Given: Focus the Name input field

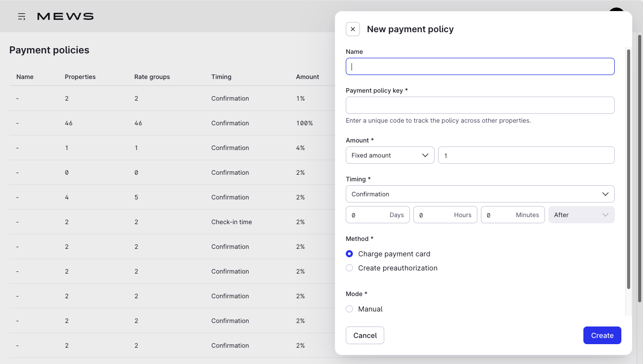Looking at the screenshot, I should (x=480, y=67).
